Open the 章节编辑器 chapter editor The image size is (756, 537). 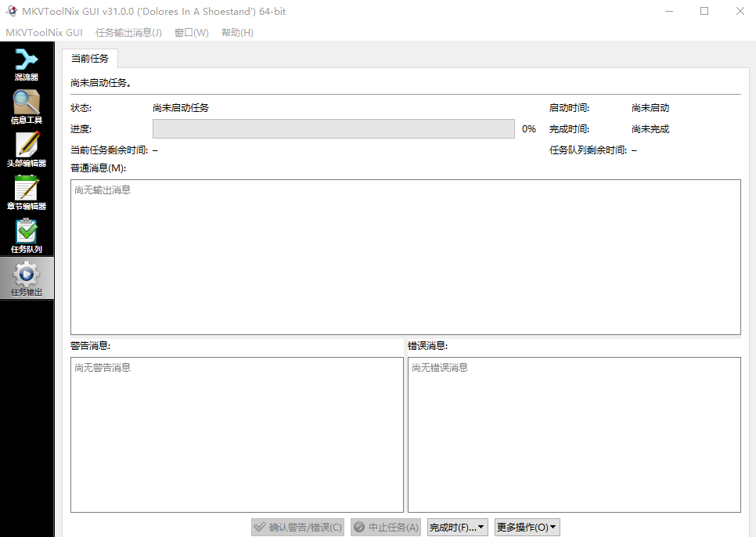tap(27, 193)
